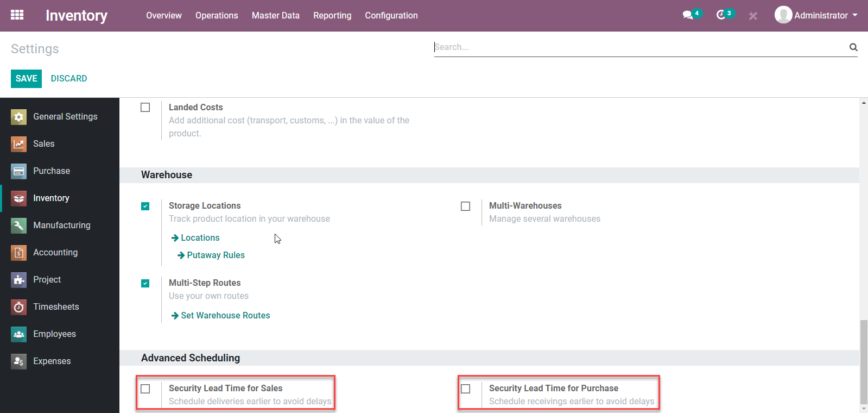Go to the Overview menu item

[163, 15]
